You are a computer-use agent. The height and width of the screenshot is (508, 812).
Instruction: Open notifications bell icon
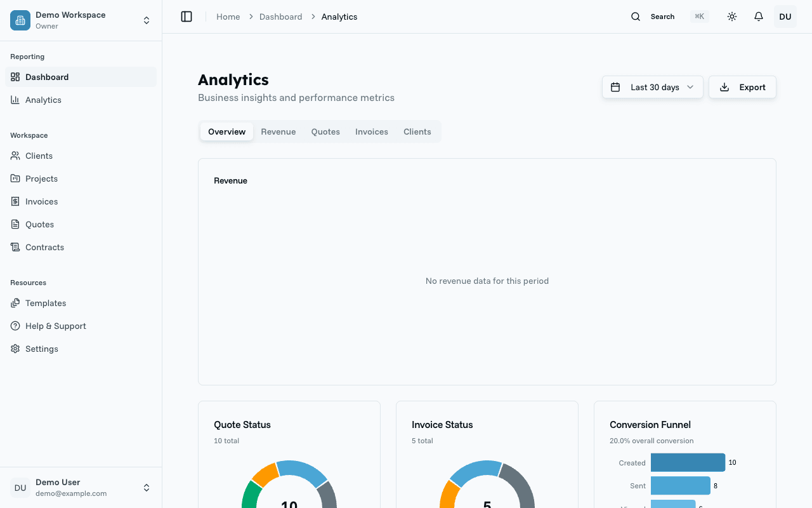[759, 17]
